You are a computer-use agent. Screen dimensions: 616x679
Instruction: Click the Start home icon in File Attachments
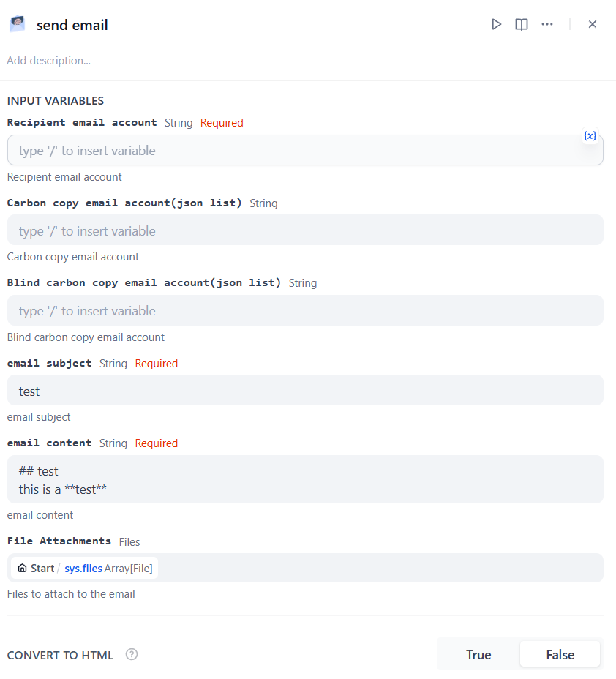point(22,569)
